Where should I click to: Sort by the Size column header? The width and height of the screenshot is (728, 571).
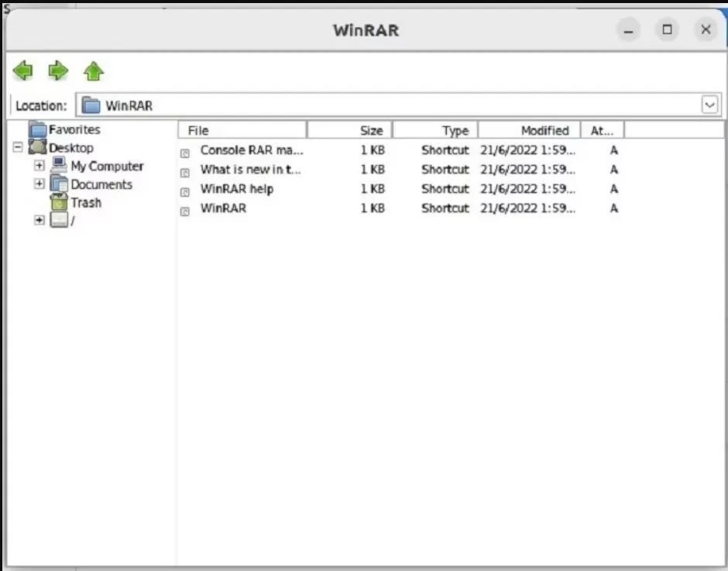[x=349, y=130]
